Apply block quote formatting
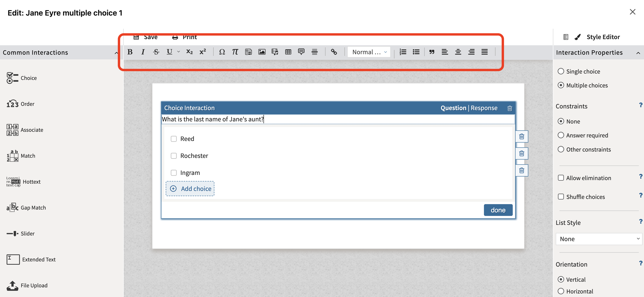 [x=432, y=52]
